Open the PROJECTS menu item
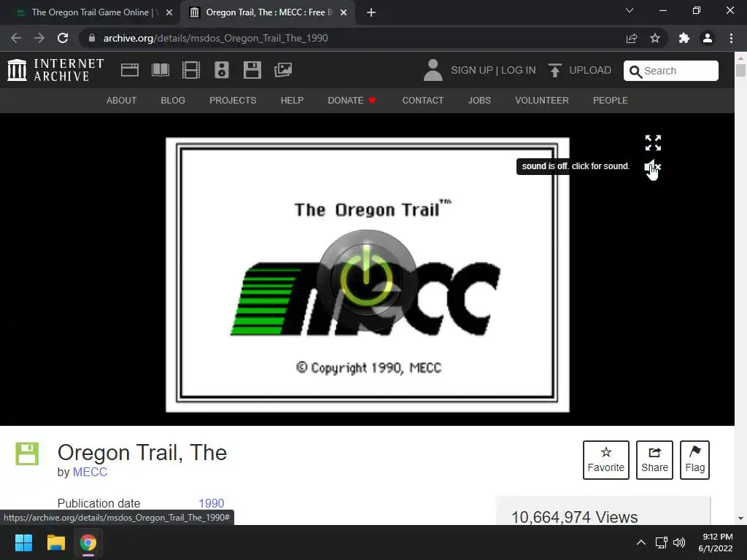 233,101
